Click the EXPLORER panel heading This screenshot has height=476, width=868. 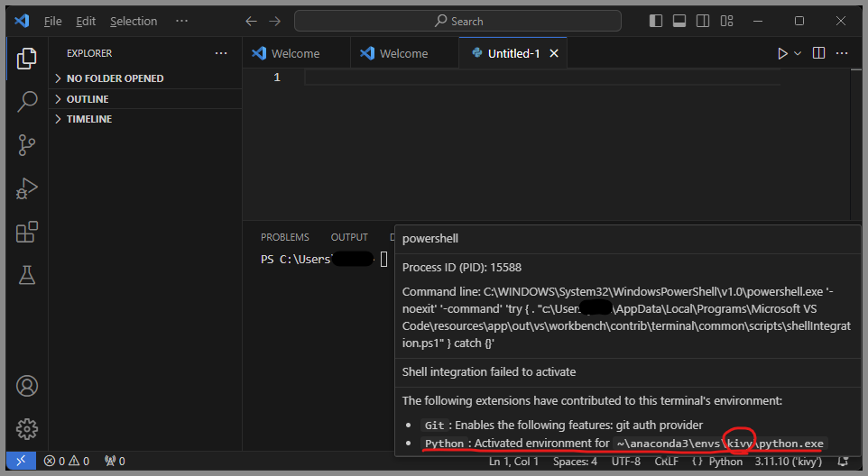[x=89, y=53]
